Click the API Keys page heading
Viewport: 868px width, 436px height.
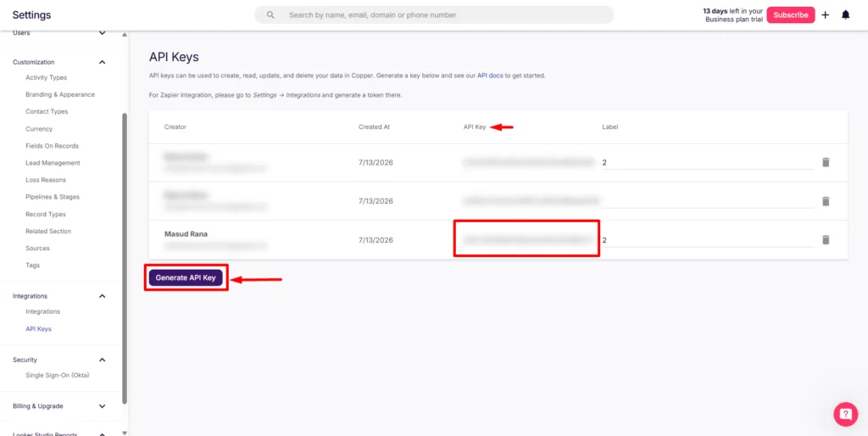(x=174, y=57)
